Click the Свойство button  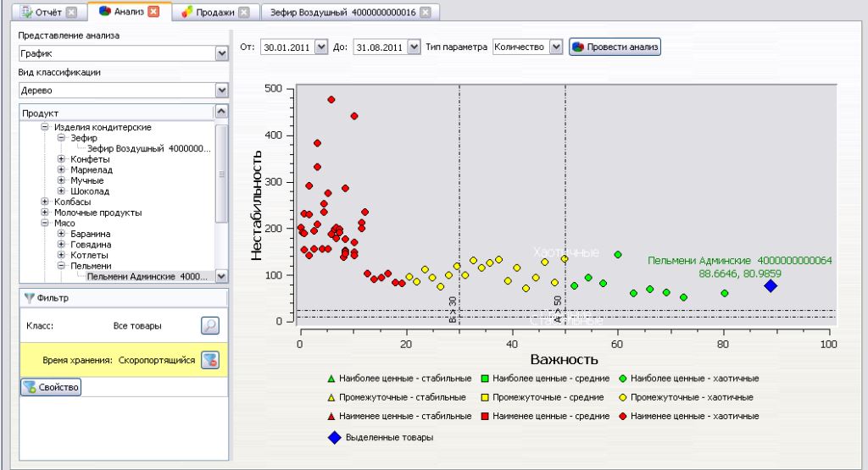point(50,387)
